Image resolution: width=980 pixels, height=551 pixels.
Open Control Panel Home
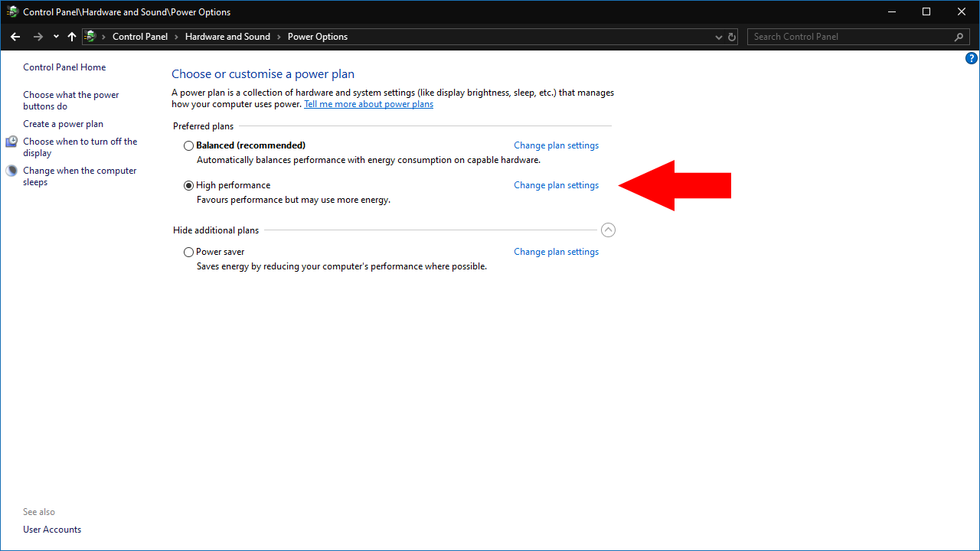(64, 67)
